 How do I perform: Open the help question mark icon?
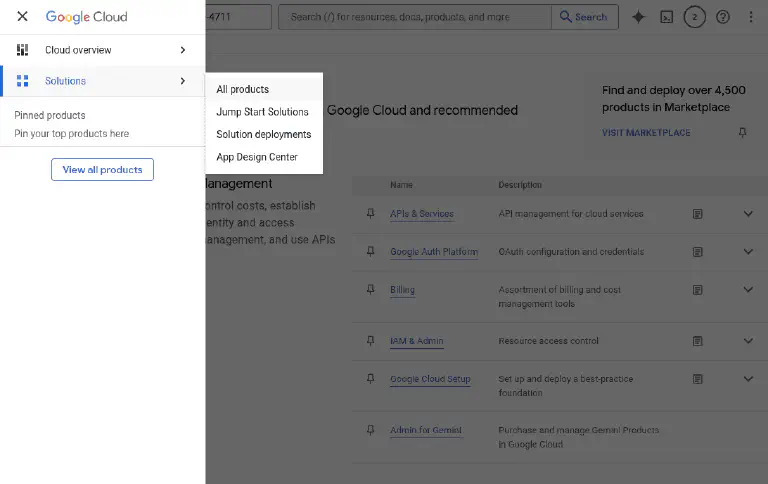coord(723,17)
